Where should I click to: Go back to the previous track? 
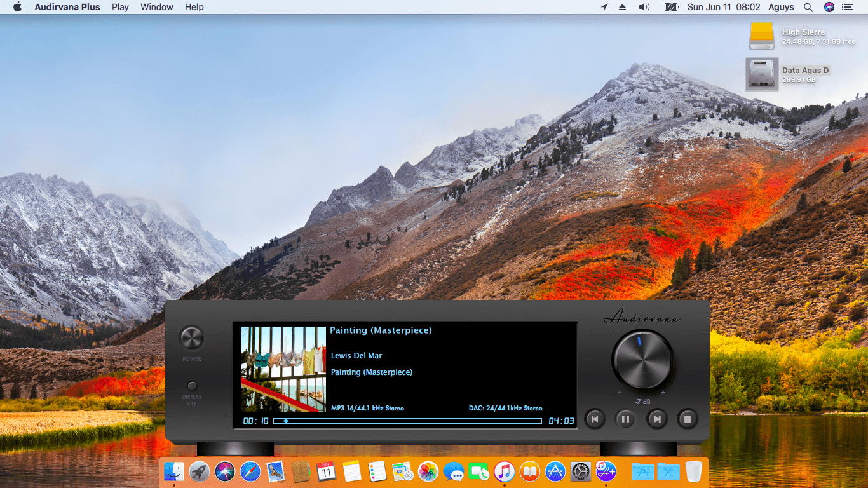click(x=594, y=419)
